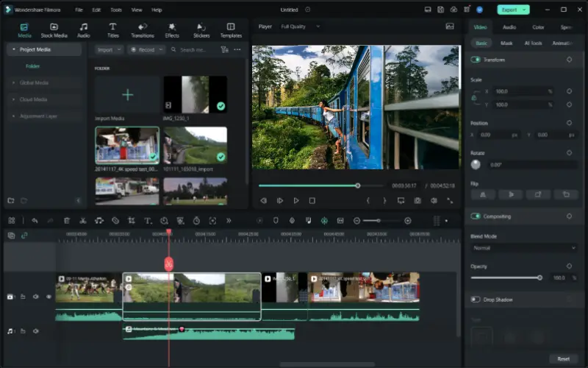Open the Stock Media tab
Viewport: 588px width, 368px height.
tap(54, 30)
